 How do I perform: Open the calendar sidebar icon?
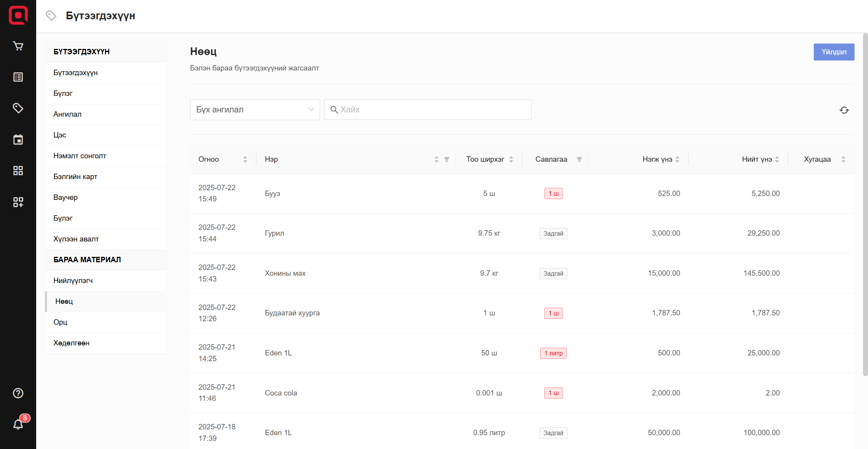pyautogui.click(x=18, y=139)
